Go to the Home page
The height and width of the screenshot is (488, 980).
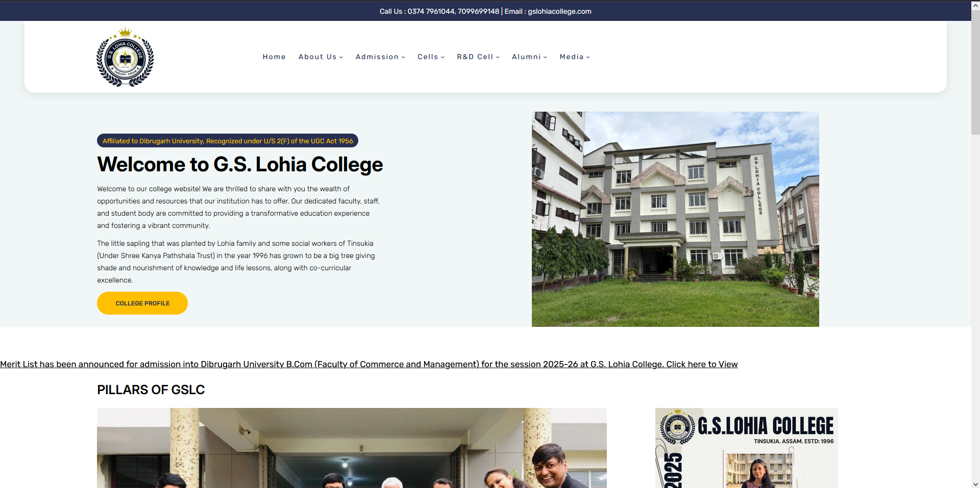pyautogui.click(x=274, y=57)
